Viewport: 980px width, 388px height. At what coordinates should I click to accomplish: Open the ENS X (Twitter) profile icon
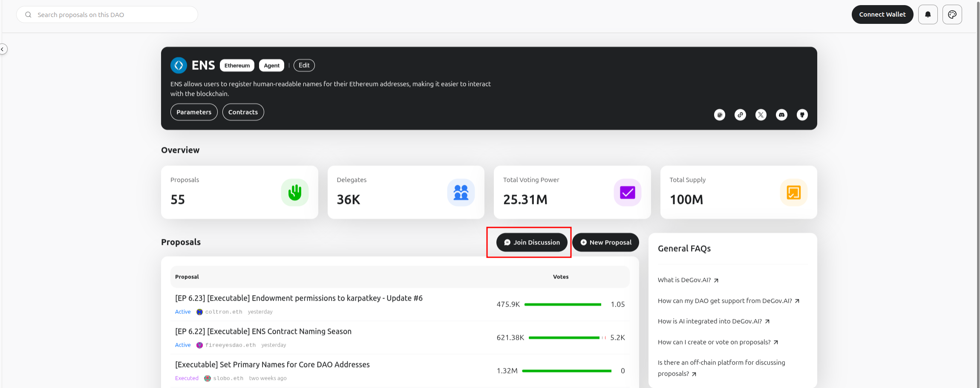point(761,115)
